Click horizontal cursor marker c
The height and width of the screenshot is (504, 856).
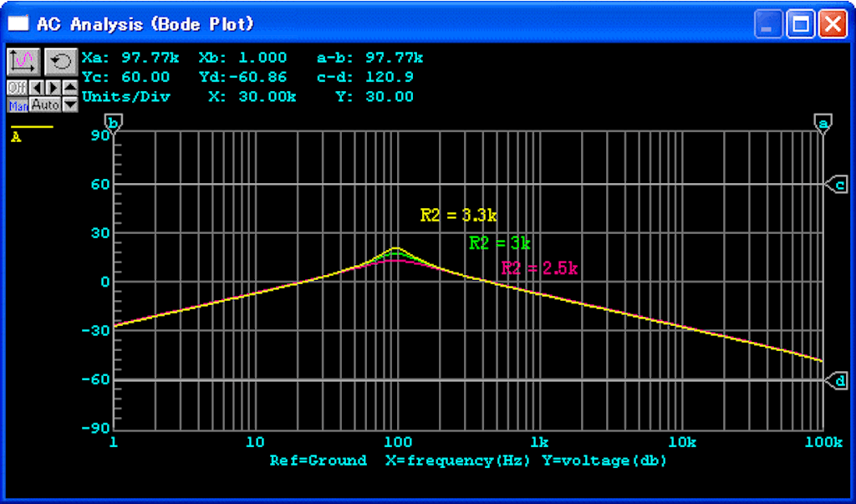[836, 185]
